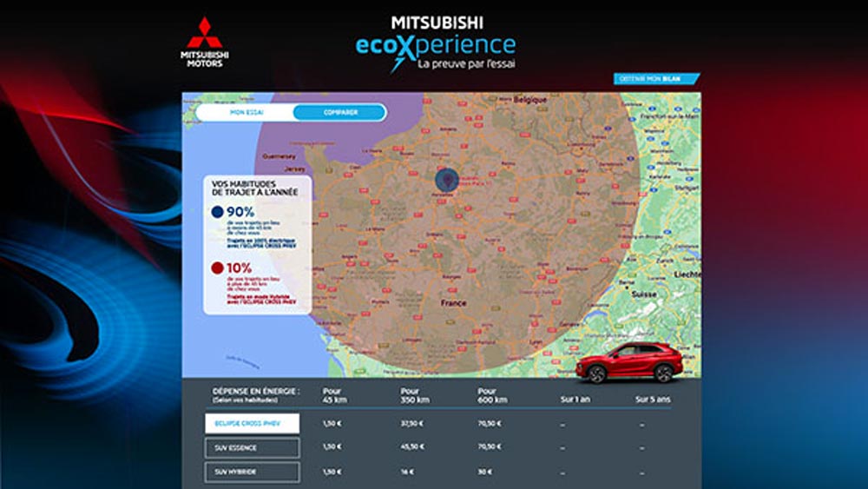
Task: Click the '16 €' value in SUV Hybride row
Action: 407,472
